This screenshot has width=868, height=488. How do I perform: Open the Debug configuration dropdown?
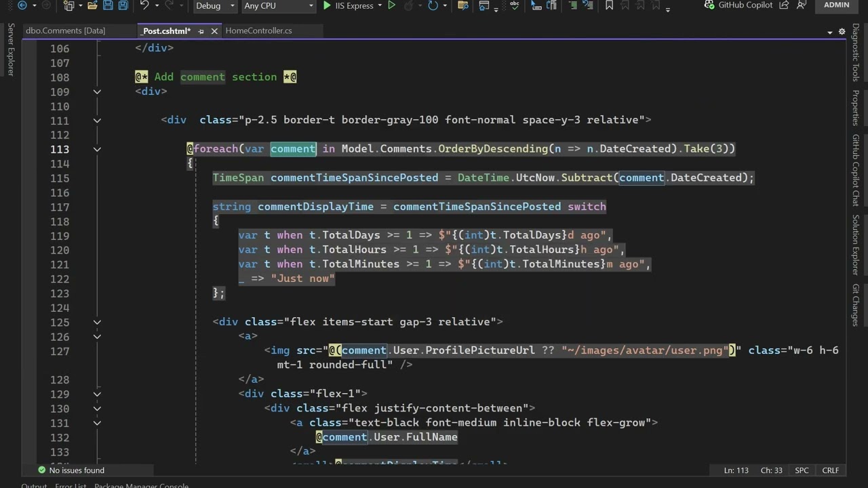214,5
